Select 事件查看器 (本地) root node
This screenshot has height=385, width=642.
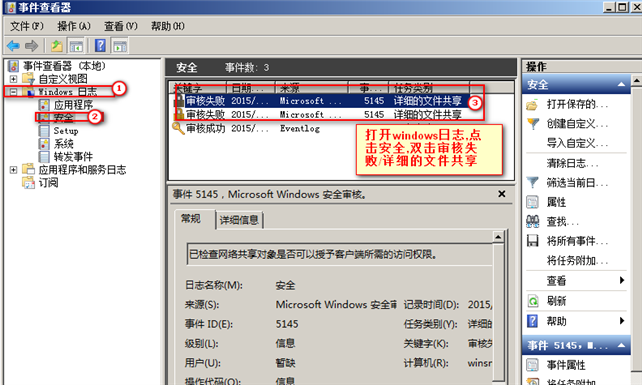(x=64, y=66)
